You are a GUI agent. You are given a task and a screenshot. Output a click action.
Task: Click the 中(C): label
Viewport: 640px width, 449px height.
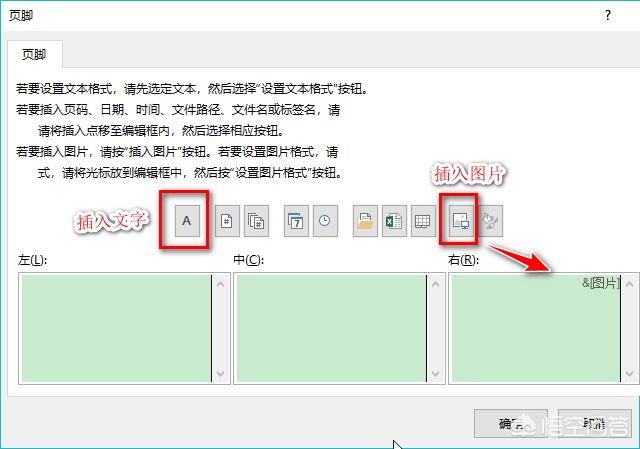click(x=249, y=260)
